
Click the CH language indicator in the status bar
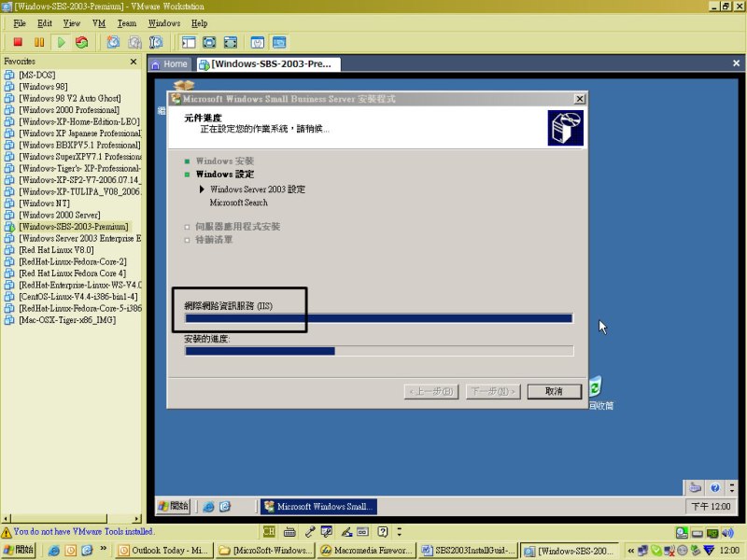(x=269, y=531)
